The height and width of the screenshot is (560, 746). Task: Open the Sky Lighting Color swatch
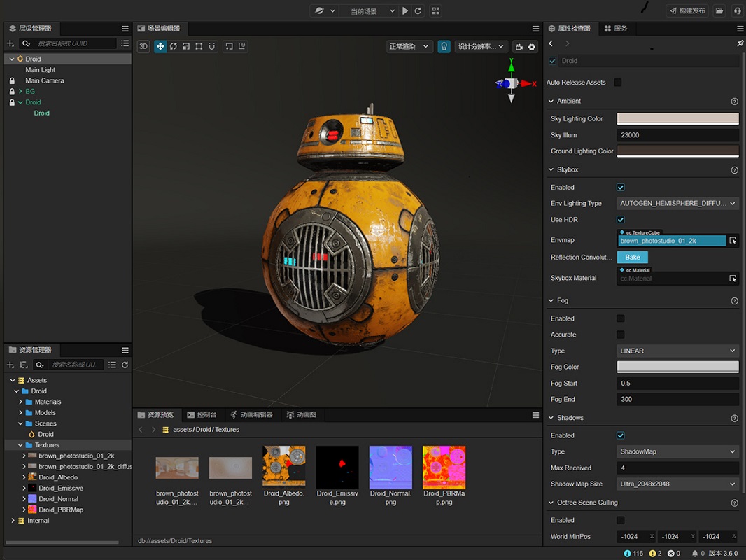(677, 118)
